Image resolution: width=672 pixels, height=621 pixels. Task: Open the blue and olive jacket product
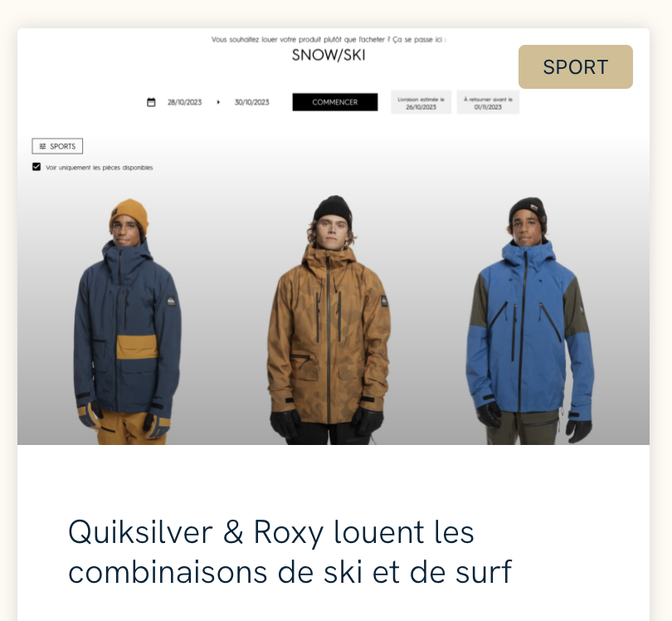click(530, 320)
